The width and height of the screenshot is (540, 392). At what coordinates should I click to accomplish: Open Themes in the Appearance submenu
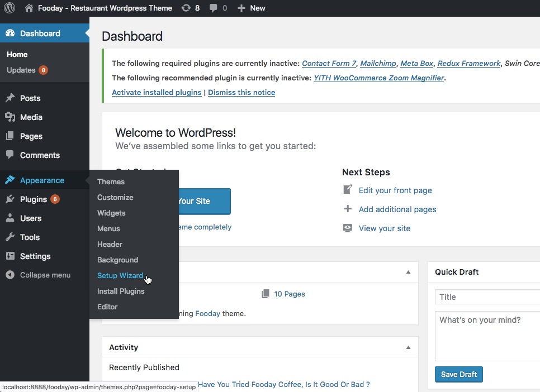111,181
